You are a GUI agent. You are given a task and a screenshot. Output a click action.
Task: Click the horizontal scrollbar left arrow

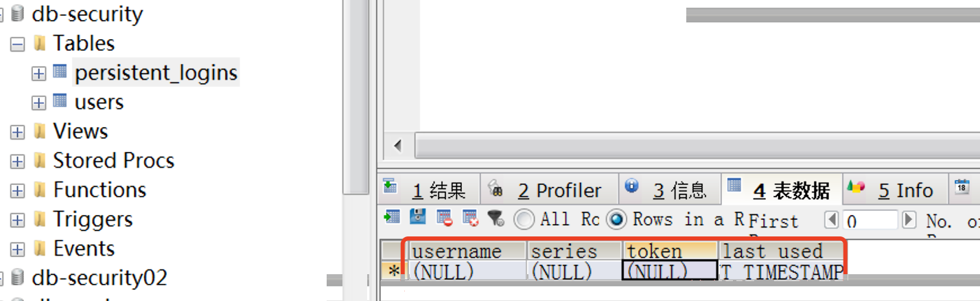(x=397, y=146)
